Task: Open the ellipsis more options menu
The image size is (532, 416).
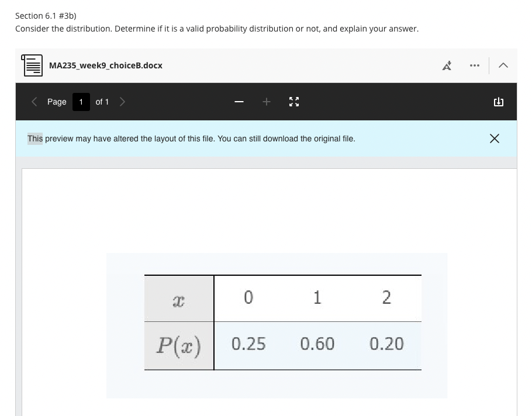Action: tap(474, 65)
